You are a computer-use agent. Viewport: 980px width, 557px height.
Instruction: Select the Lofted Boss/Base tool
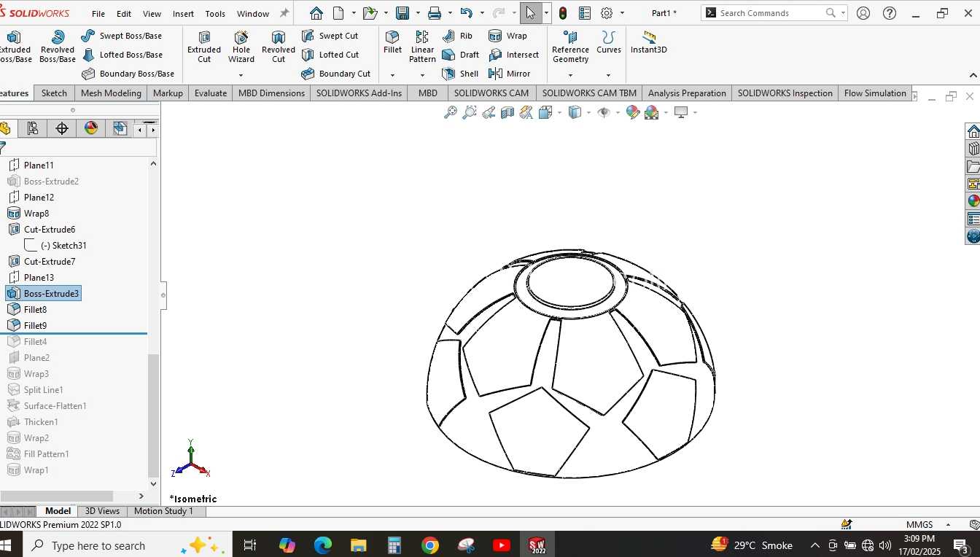tap(121, 55)
